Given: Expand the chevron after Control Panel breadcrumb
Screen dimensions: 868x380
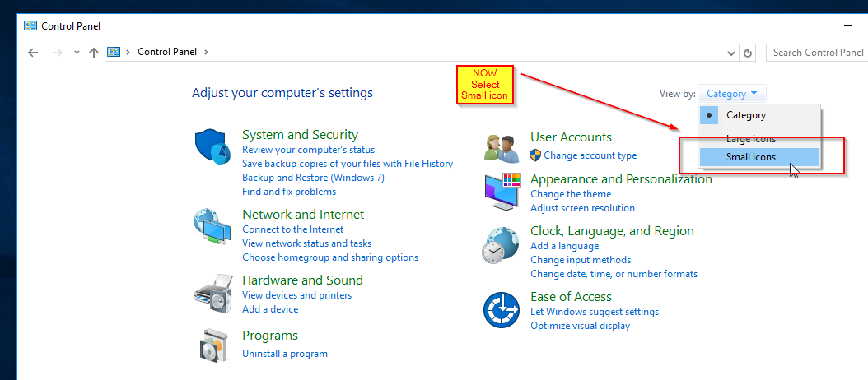Looking at the screenshot, I should (207, 52).
